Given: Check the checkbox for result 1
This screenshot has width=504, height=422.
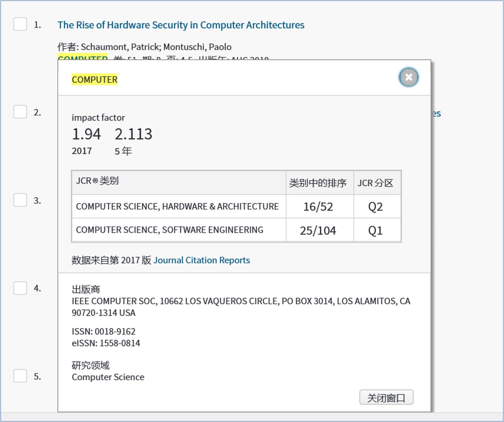Looking at the screenshot, I should click(20, 24).
